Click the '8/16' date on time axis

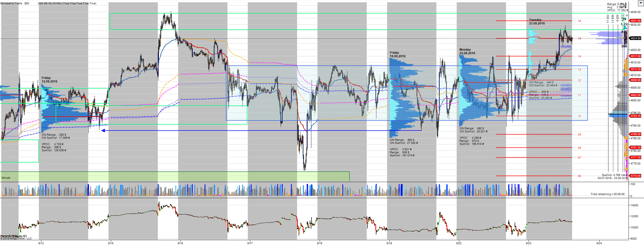click(x=180, y=243)
